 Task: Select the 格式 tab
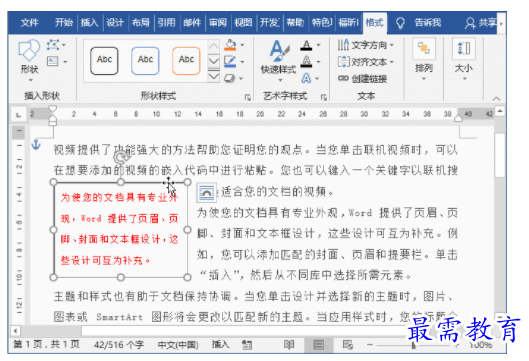click(x=374, y=23)
